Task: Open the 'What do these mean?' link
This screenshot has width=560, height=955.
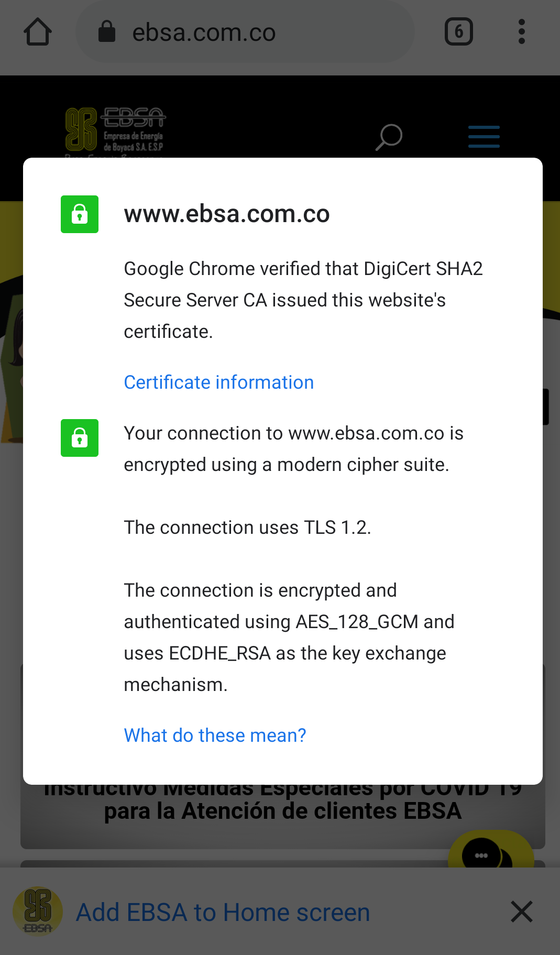Action: [215, 736]
